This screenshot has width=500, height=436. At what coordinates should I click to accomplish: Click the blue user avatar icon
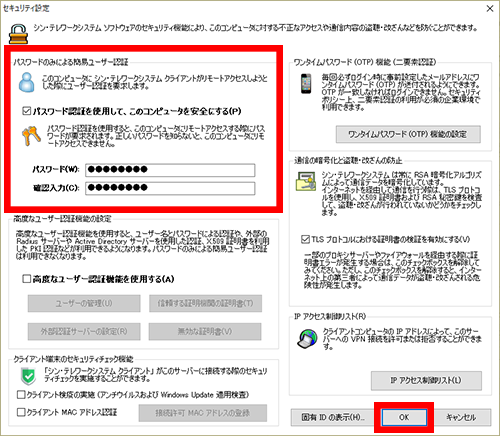click(26, 82)
